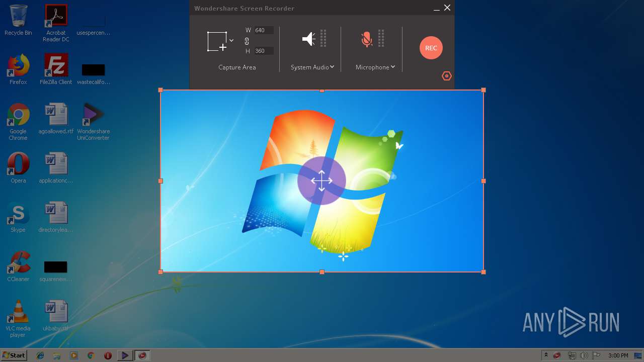Select the squarenew... desktop file
The image size is (644, 362).
[56, 270]
